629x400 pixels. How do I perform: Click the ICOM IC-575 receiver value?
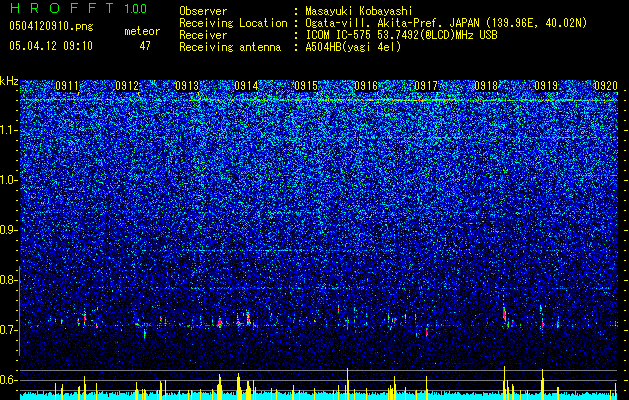[x=401, y=35]
